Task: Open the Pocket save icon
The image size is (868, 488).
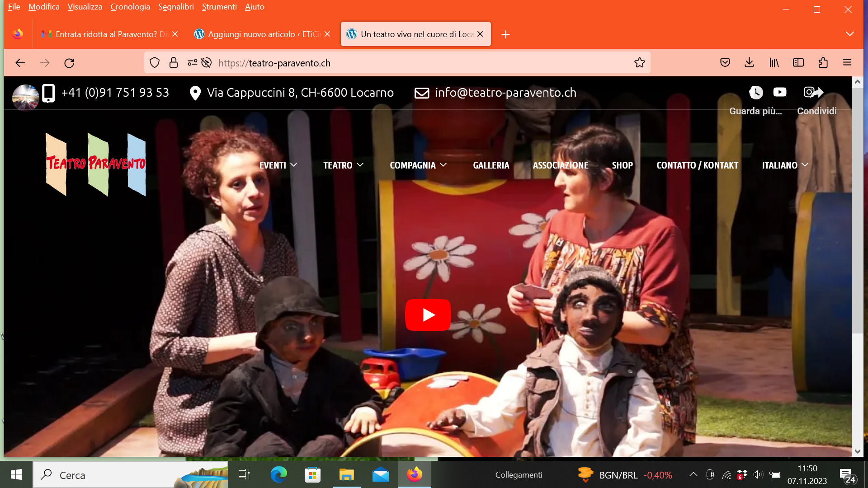Action: click(725, 63)
